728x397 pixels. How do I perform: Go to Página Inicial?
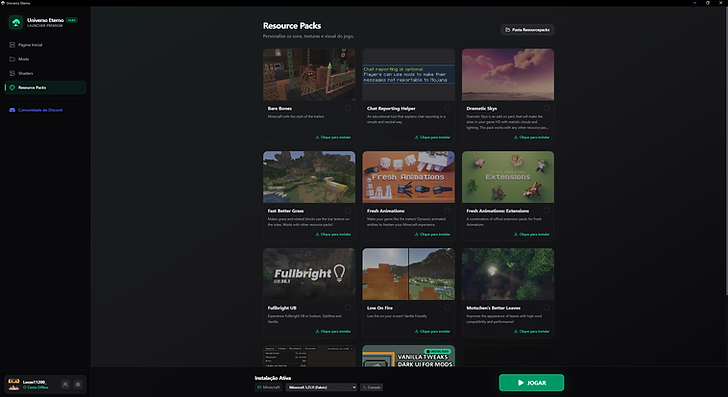pyautogui.click(x=45, y=45)
